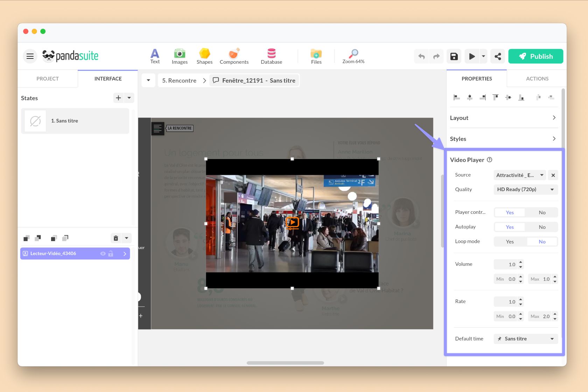Image resolution: width=588 pixels, height=392 pixels.
Task: Hide the Lecteur-Vidéo_43406 layer
Action: [x=103, y=253]
